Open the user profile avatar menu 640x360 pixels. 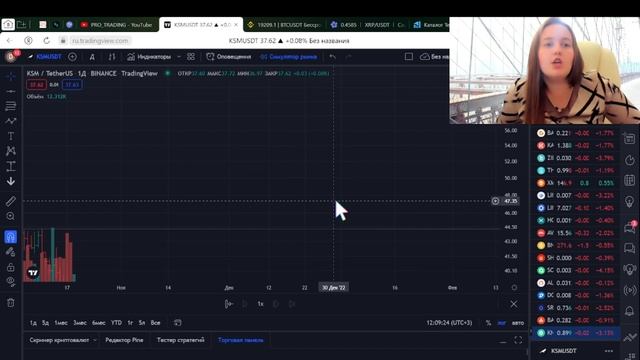click(11, 56)
